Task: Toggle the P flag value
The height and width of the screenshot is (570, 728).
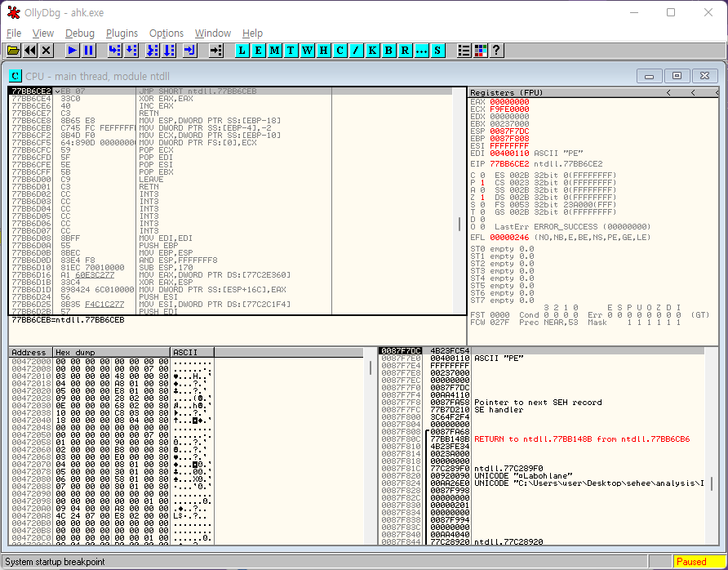Action: (x=482, y=183)
